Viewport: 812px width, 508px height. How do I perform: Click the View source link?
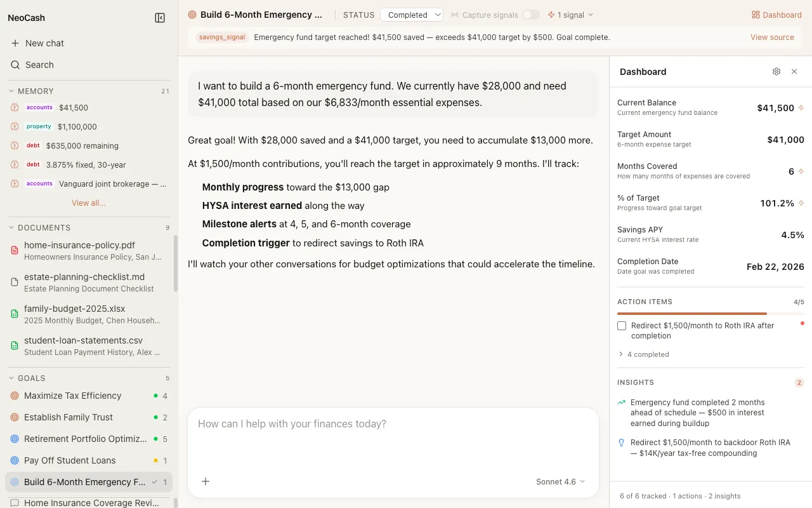point(772,37)
